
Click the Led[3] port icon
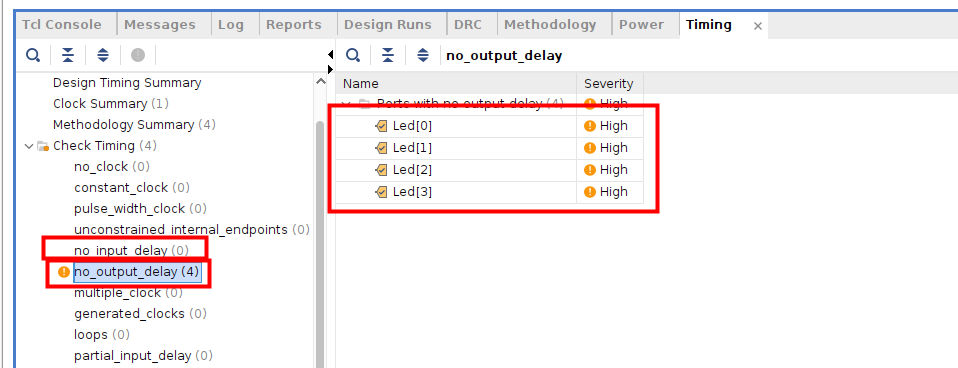[x=382, y=192]
